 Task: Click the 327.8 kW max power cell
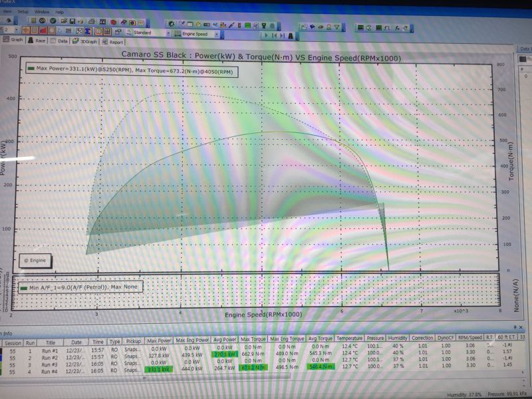(159, 356)
